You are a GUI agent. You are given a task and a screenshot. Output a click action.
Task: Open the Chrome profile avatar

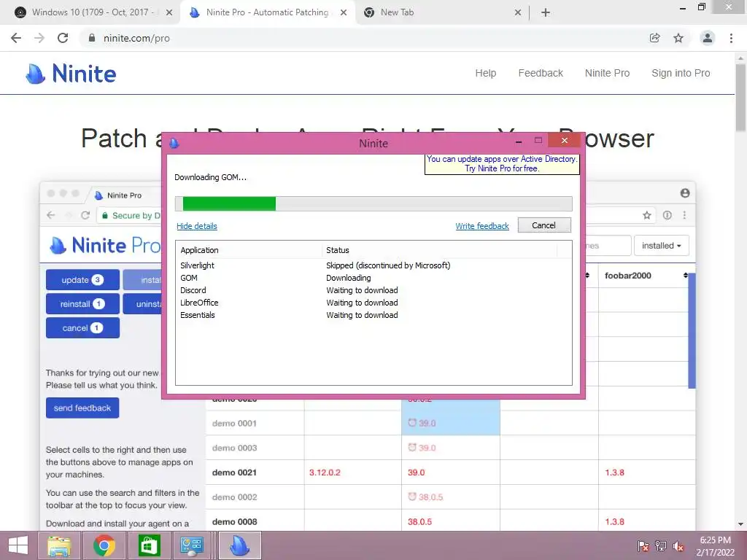pos(708,38)
